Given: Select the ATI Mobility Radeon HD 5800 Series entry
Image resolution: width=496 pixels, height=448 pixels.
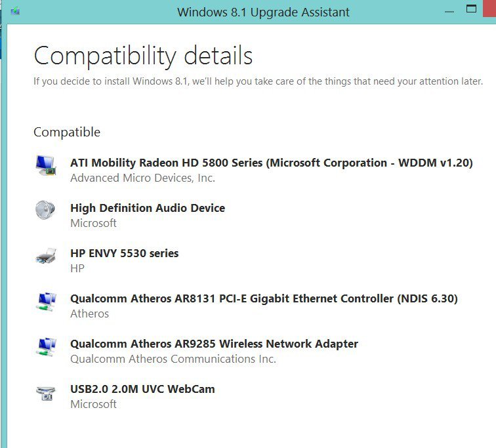Looking at the screenshot, I should point(271,163).
